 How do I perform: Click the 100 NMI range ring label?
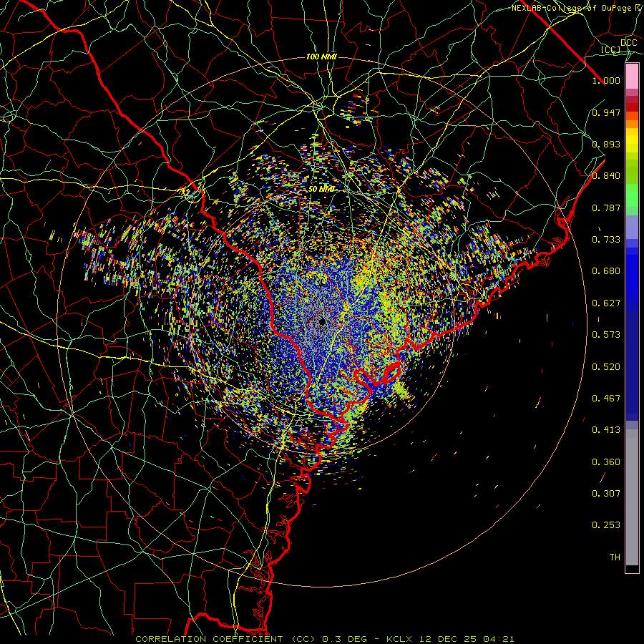point(321,57)
